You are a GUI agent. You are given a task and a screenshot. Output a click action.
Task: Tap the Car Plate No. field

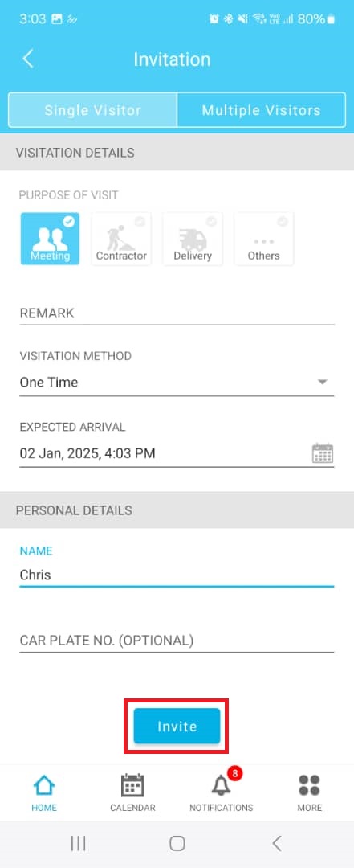(177, 641)
